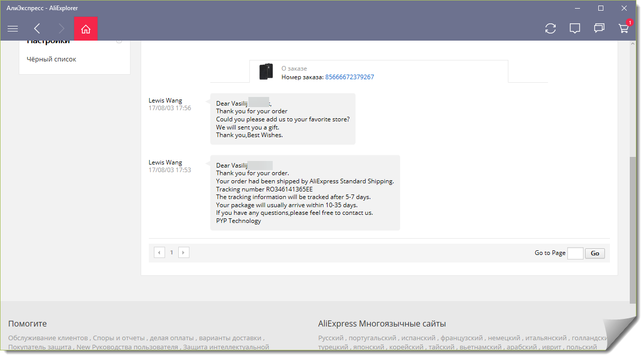Open the shopping cart
This screenshot has width=644, height=358.
[624, 29]
